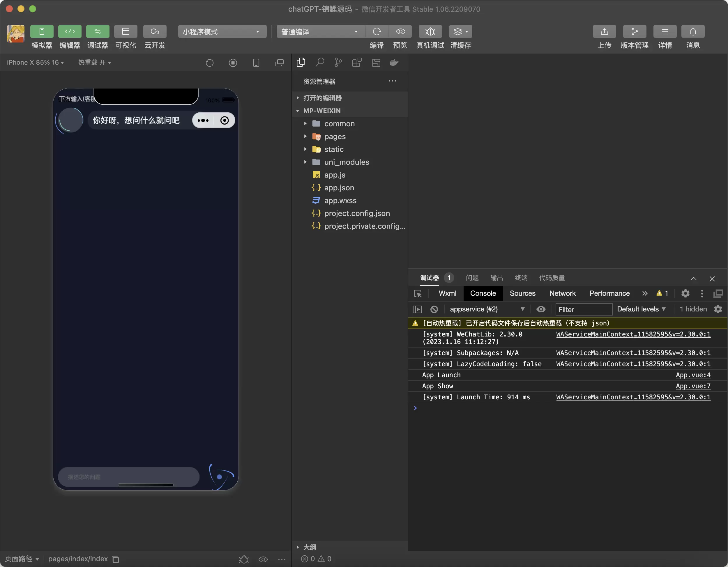
Task: Toggle the simulator device frame icon
Action: tap(256, 63)
